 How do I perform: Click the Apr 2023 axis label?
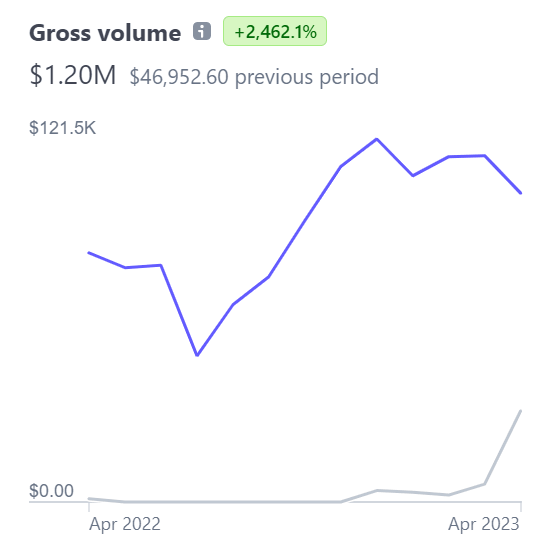tap(484, 524)
